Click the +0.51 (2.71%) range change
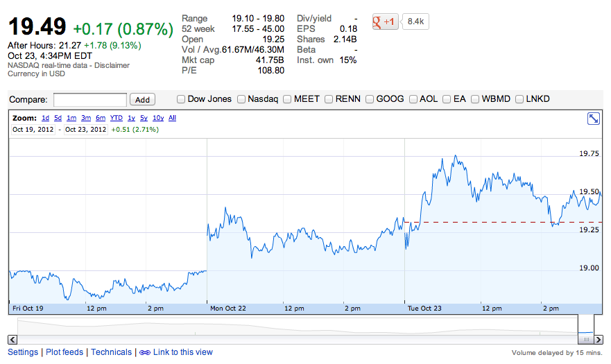The height and width of the screenshot is (364, 611). tap(135, 130)
